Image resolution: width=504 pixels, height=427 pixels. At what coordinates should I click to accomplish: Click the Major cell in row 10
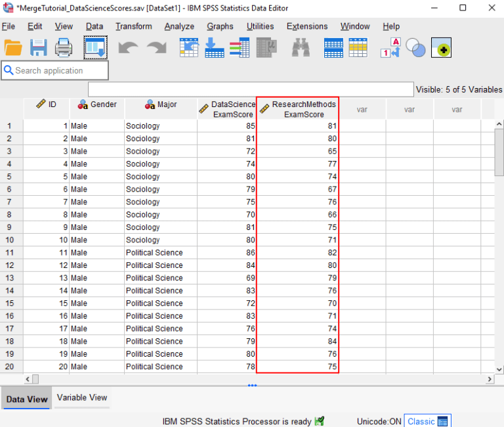[x=161, y=240]
